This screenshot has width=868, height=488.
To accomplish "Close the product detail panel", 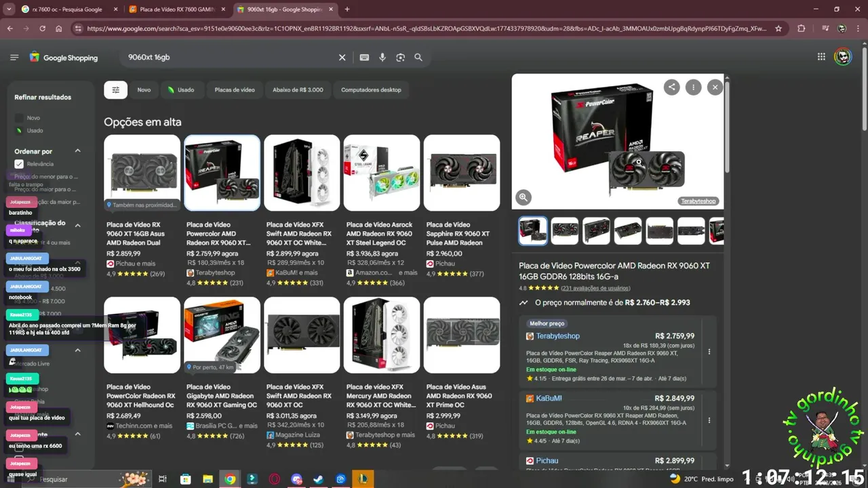I will point(715,87).
